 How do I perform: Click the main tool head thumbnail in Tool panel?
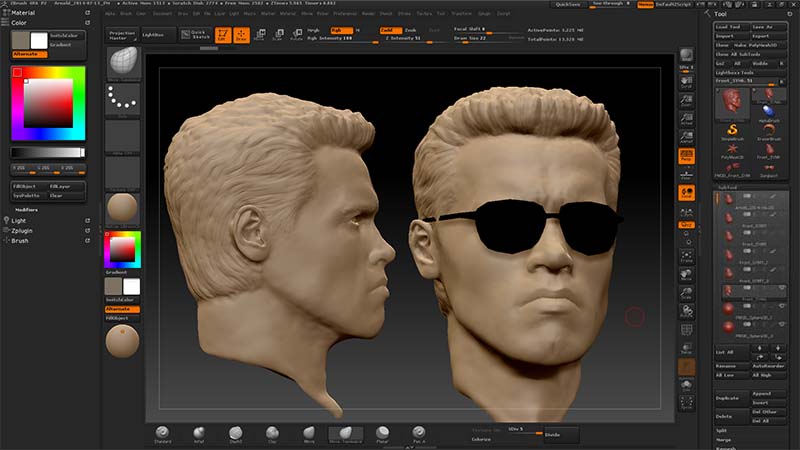(732, 104)
